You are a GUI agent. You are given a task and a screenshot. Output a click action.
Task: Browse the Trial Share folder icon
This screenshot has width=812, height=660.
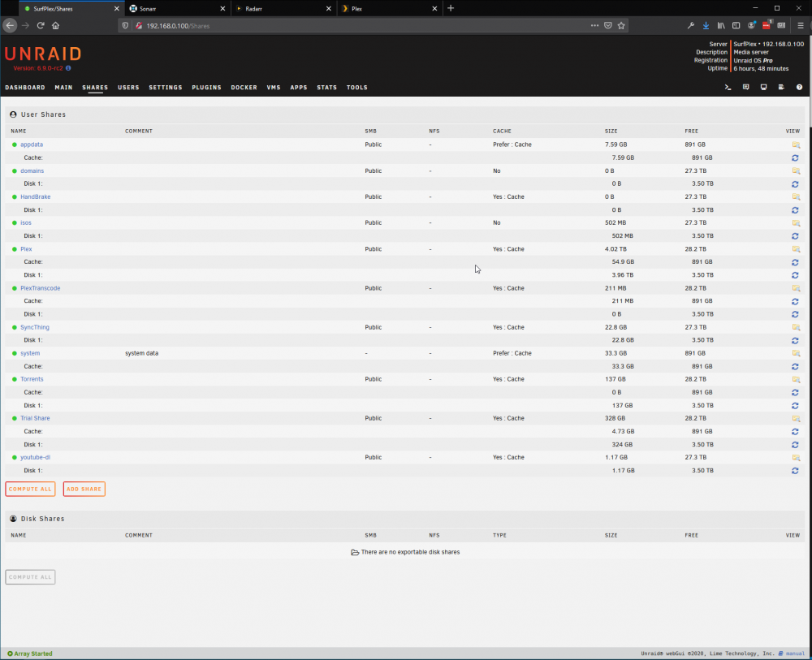(796, 419)
